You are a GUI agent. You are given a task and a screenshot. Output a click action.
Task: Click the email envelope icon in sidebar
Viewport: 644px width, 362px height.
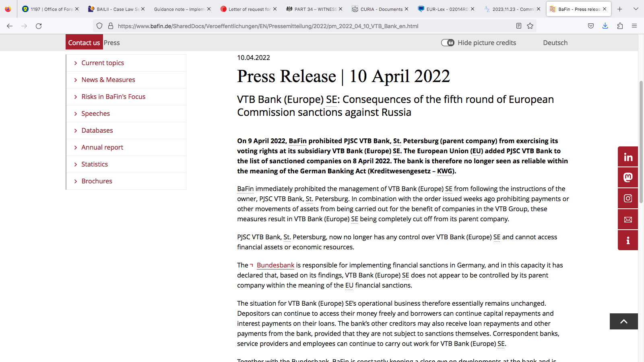click(628, 220)
